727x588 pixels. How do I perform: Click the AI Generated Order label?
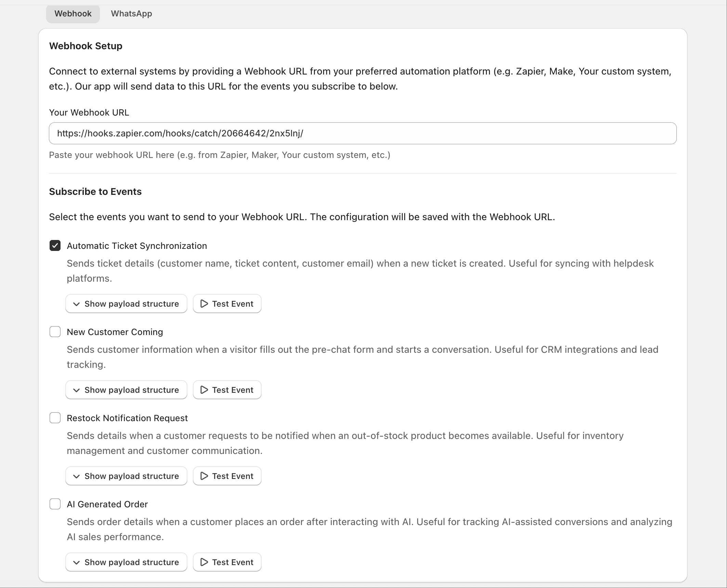pos(107,504)
